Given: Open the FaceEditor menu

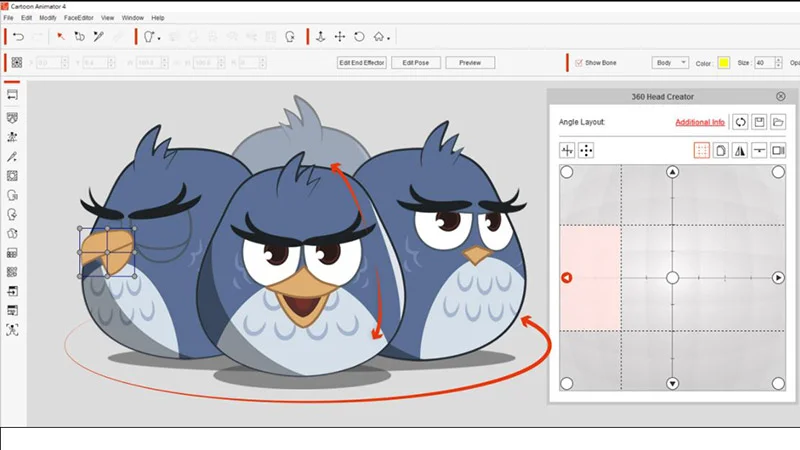Looking at the screenshot, I should [79, 18].
